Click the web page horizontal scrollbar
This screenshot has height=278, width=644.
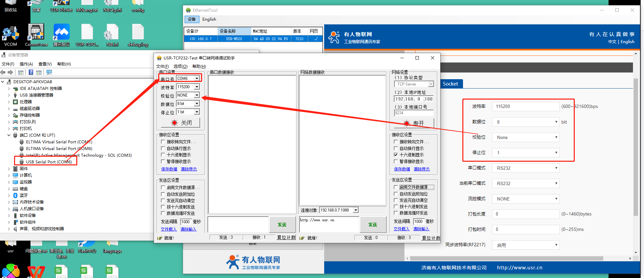pos(507,258)
